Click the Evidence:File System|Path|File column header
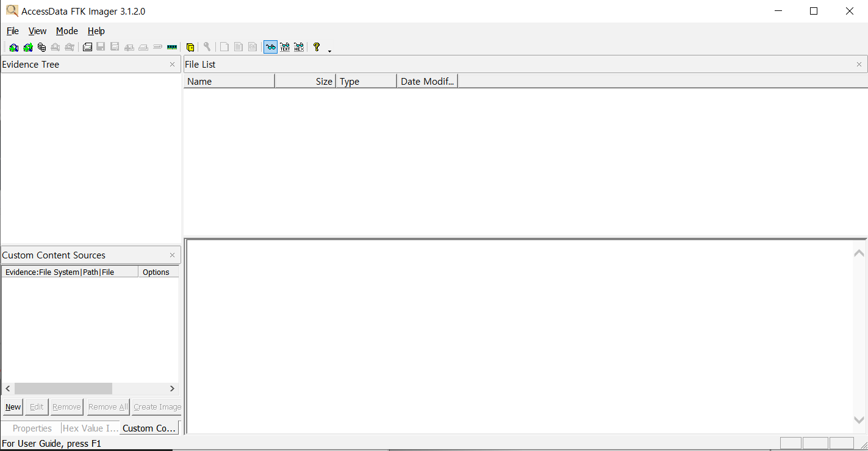 coord(70,272)
